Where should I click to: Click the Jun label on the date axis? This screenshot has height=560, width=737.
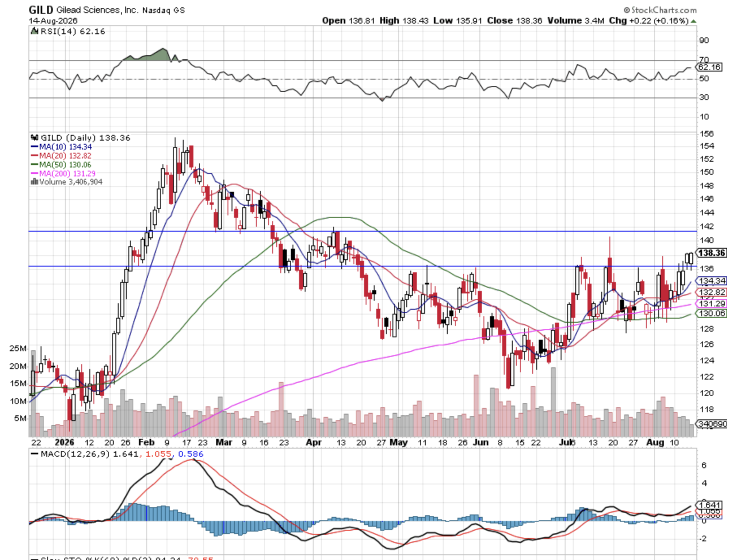(x=481, y=442)
